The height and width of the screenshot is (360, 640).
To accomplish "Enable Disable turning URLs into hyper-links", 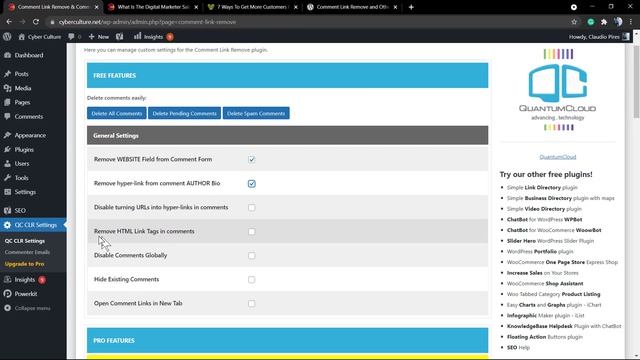I will tap(251, 207).
